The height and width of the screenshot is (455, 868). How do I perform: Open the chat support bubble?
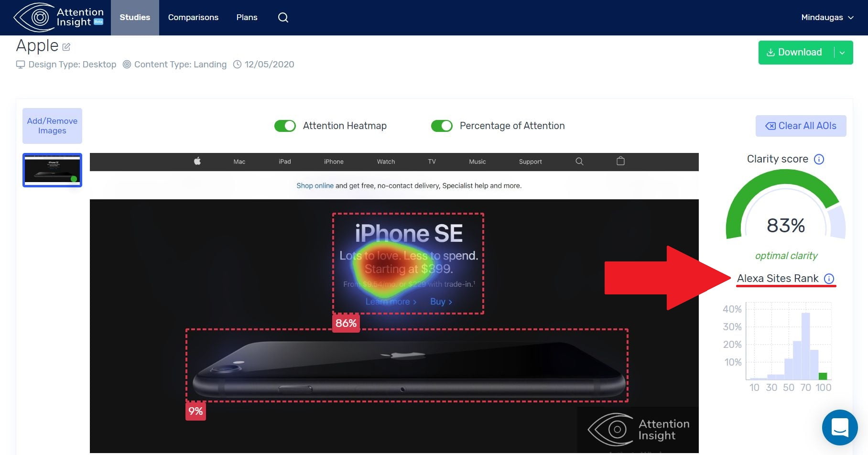[x=840, y=427]
